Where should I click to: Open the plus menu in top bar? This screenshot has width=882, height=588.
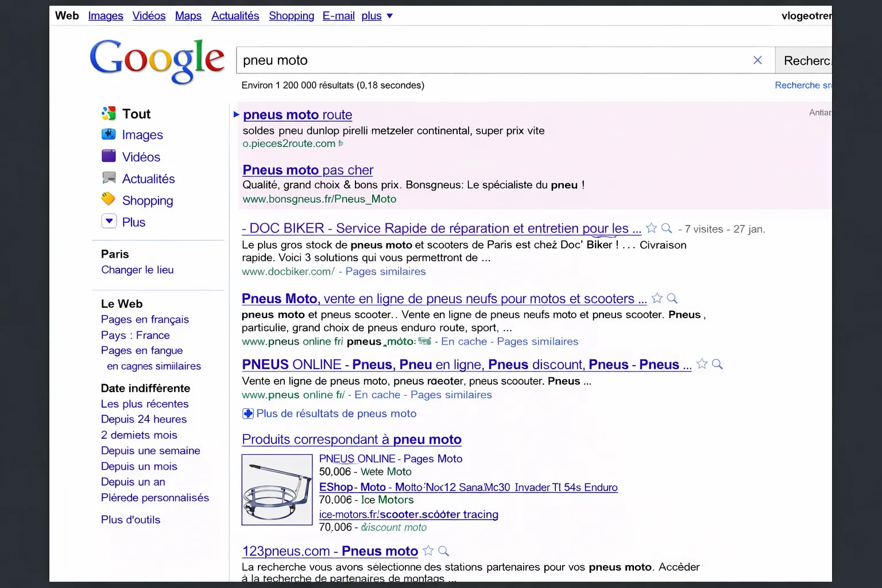click(377, 16)
